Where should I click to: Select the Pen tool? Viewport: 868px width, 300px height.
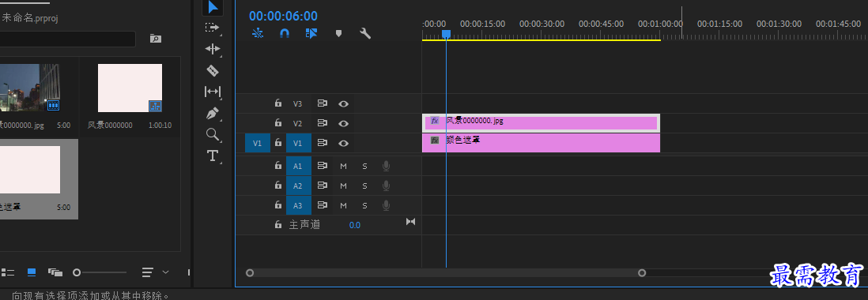tap(213, 113)
